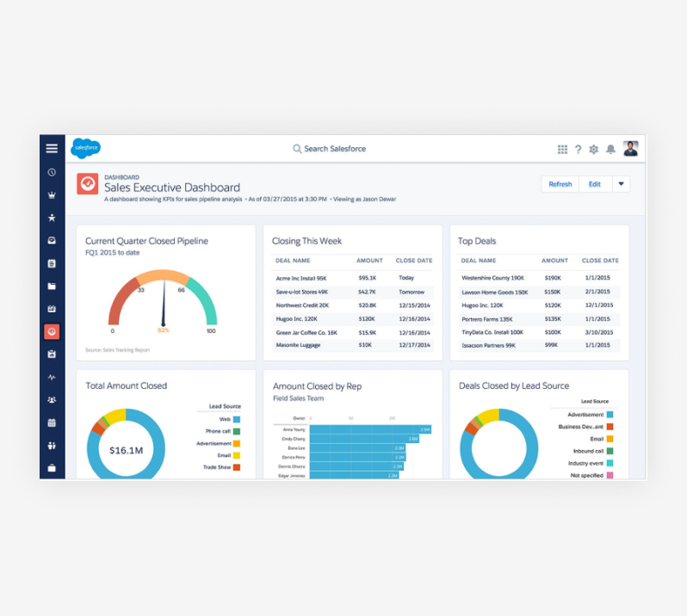Open the folder Files sidebar icon
The image size is (687, 616).
pos(52,286)
